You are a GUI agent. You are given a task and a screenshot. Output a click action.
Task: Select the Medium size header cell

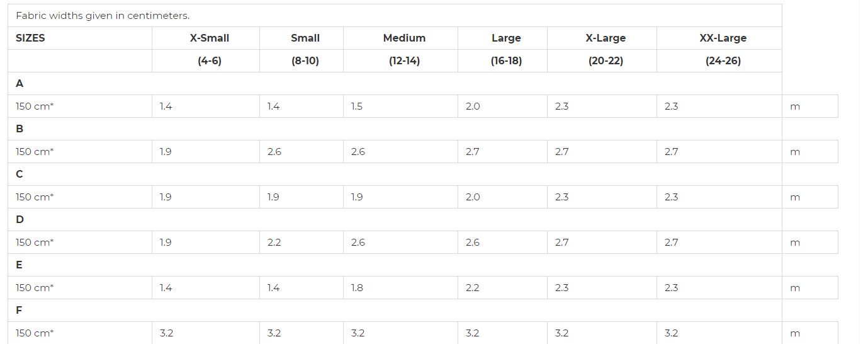click(x=404, y=38)
